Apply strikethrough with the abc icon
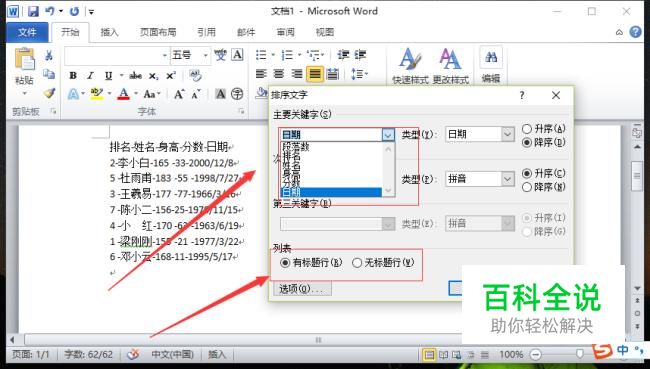650x369 pixels. pyautogui.click(x=136, y=75)
